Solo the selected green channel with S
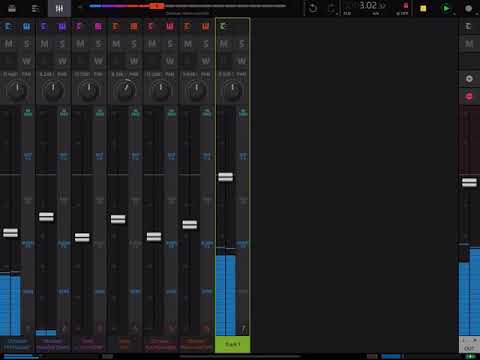This screenshot has width=480, height=360. 242,44
